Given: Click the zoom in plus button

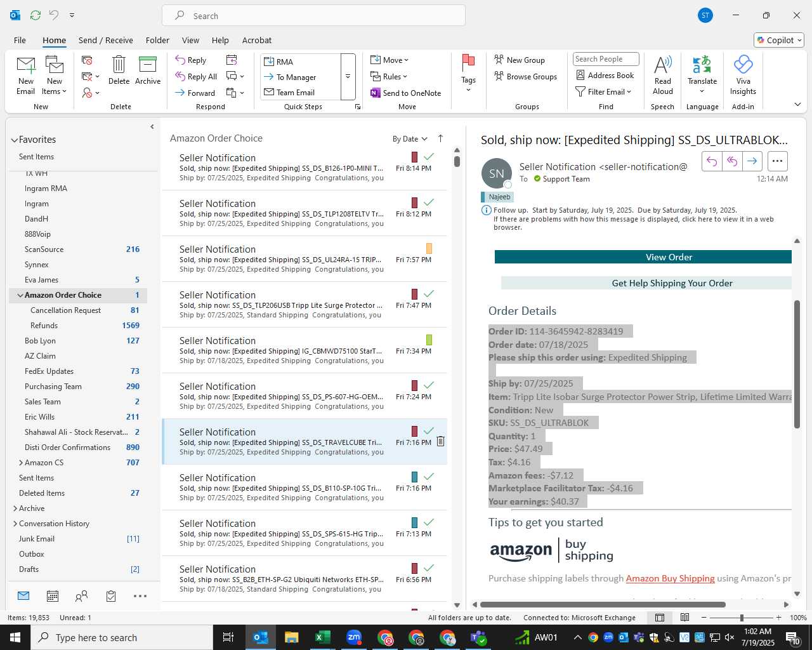Looking at the screenshot, I should (778, 618).
